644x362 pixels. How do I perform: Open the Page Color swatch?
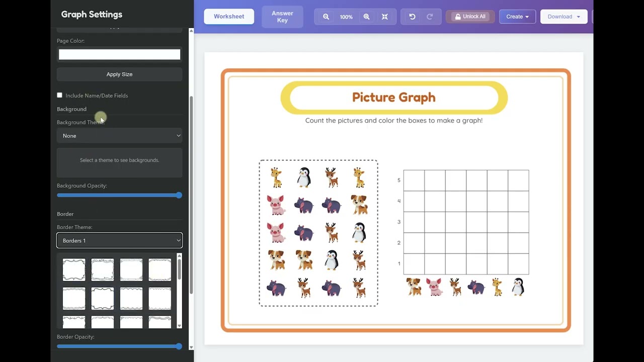(119, 54)
